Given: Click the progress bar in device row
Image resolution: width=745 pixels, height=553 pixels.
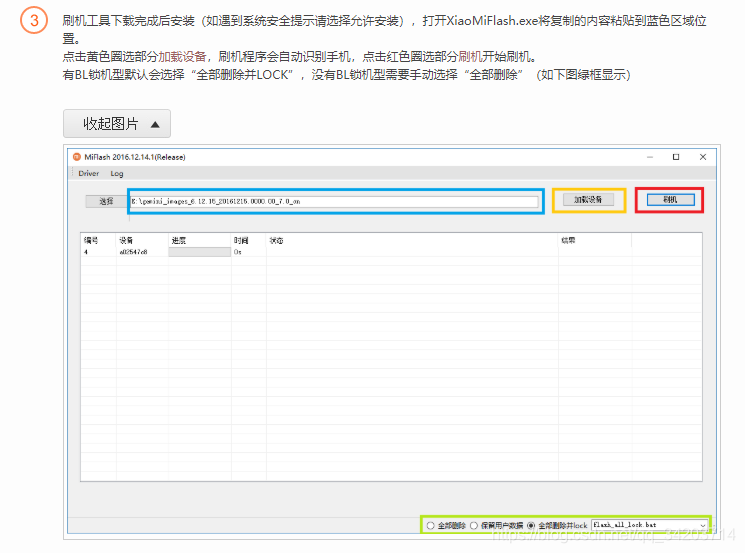Looking at the screenshot, I should pyautogui.click(x=200, y=252).
